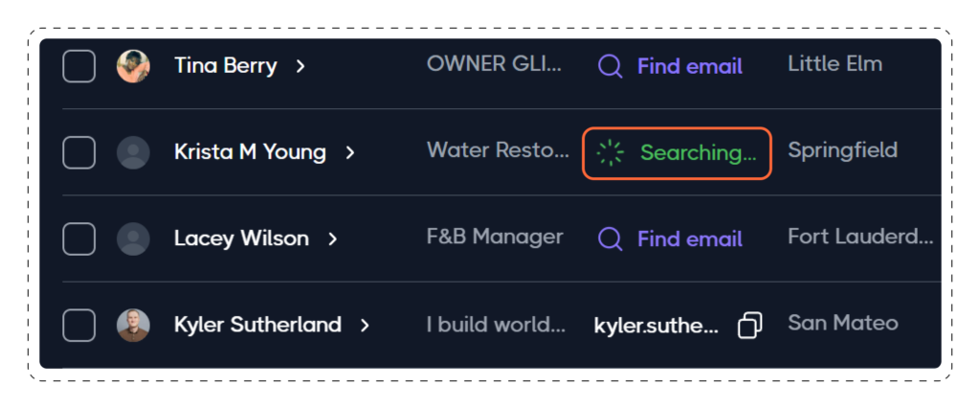Screen dimensions: 980x409
Task: Click Kyler Sutherland's profile photo
Action: click(133, 326)
